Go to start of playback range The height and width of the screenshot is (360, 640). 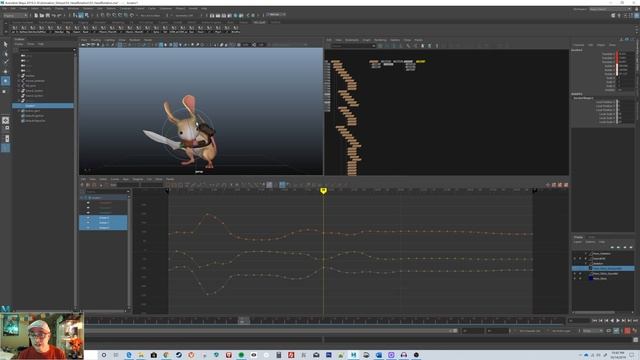click(x=595, y=321)
